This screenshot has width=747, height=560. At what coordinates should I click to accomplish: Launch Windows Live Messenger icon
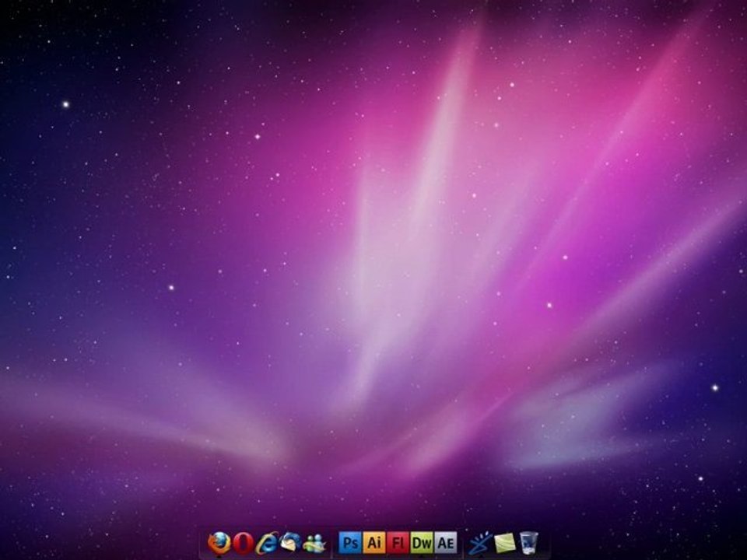click(314, 544)
